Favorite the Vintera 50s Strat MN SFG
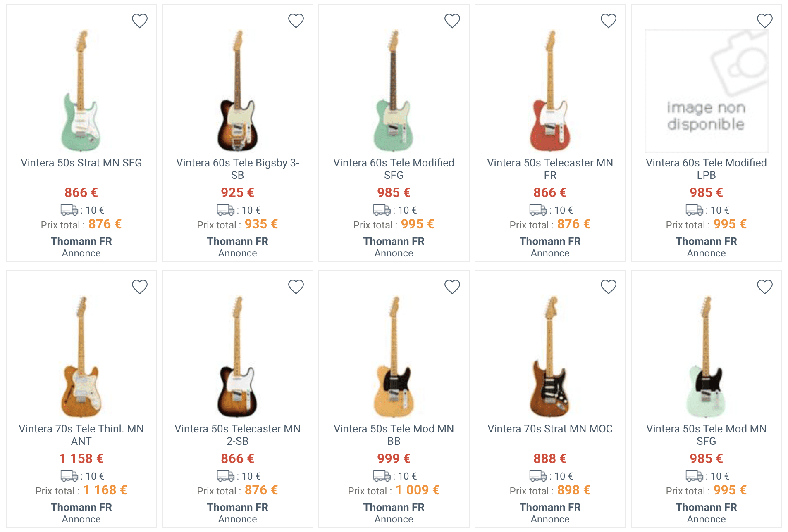The height and width of the screenshot is (532, 788). coord(139,21)
